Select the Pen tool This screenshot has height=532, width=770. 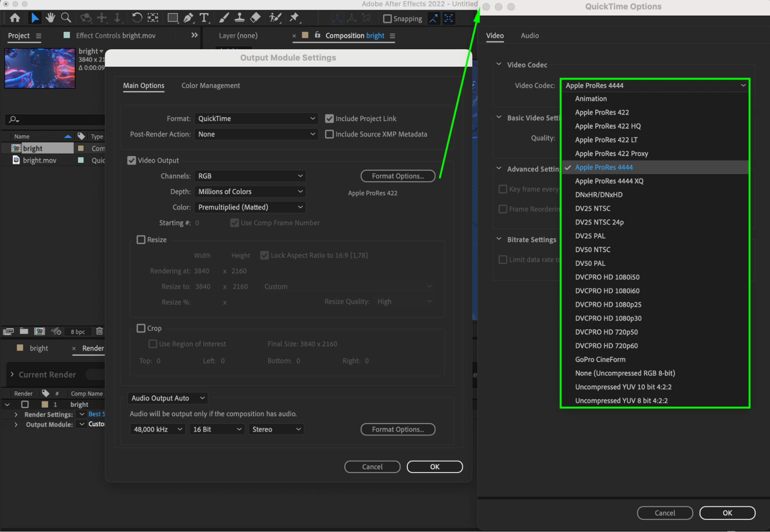point(188,18)
